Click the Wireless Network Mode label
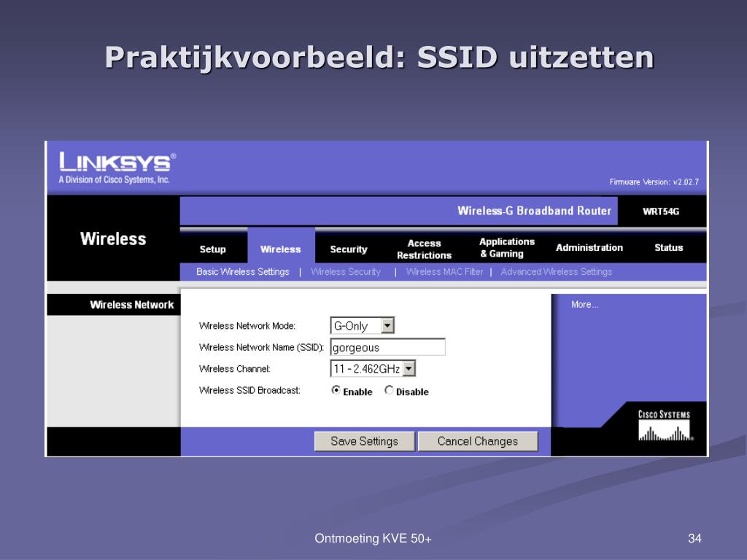Screen dimensions: 747x560 point(247,326)
